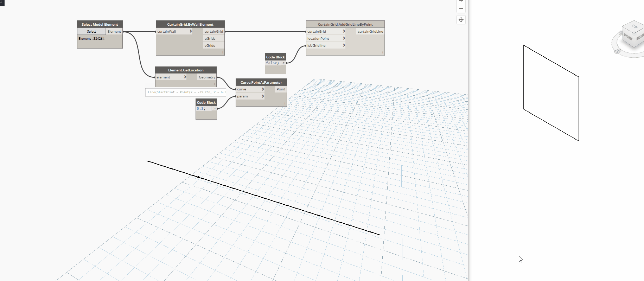Click the S compass marker on ViewCube ring

pos(618,51)
